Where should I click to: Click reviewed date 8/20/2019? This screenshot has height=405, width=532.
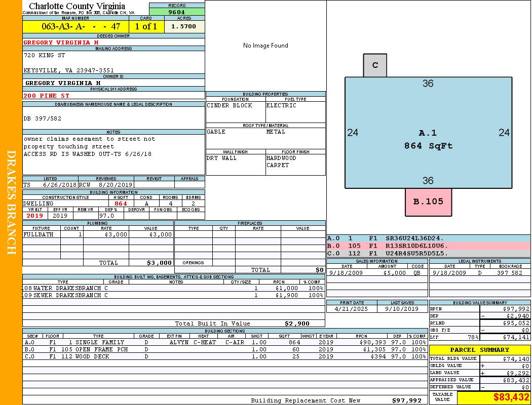pos(116,185)
